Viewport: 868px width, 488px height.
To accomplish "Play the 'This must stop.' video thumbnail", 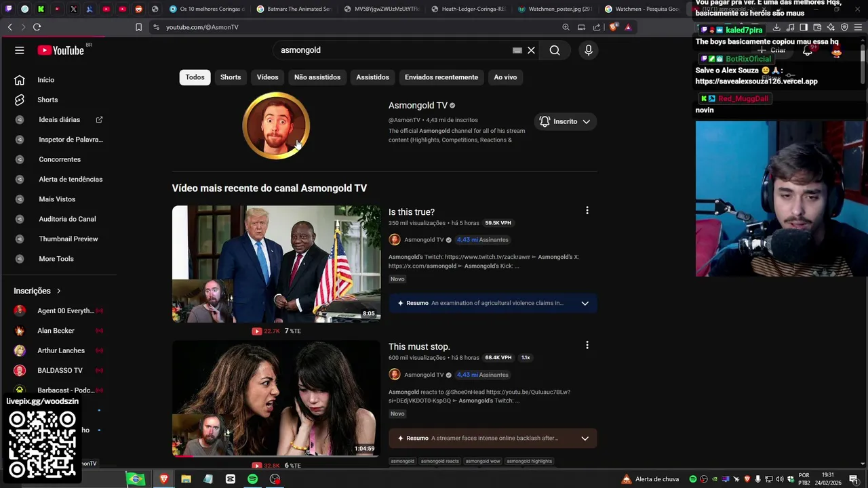I will [x=276, y=399].
